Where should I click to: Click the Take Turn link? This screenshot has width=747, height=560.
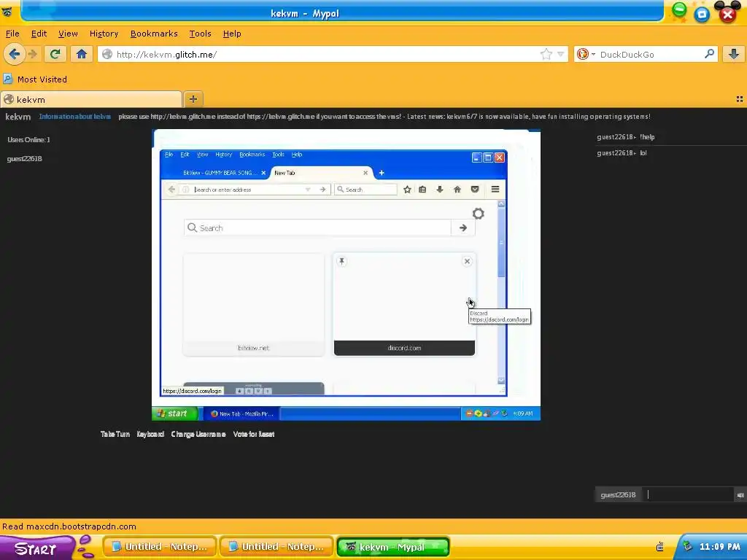coord(115,434)
